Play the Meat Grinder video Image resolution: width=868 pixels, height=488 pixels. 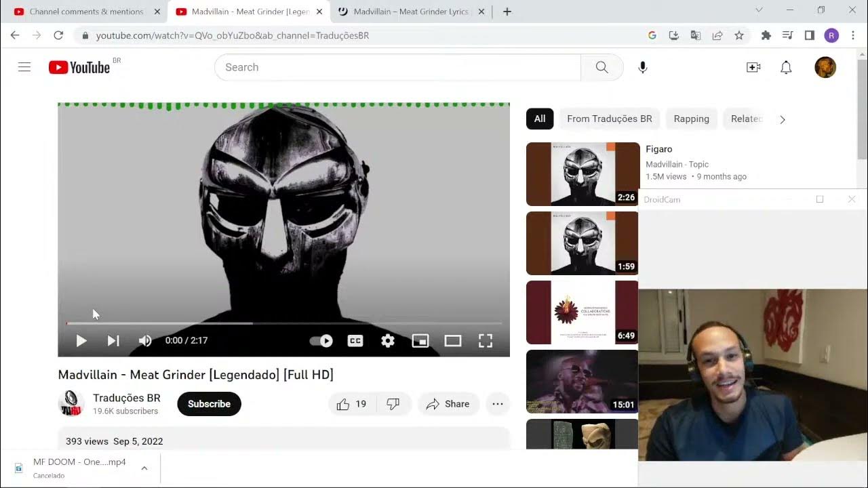pos(81,340)
